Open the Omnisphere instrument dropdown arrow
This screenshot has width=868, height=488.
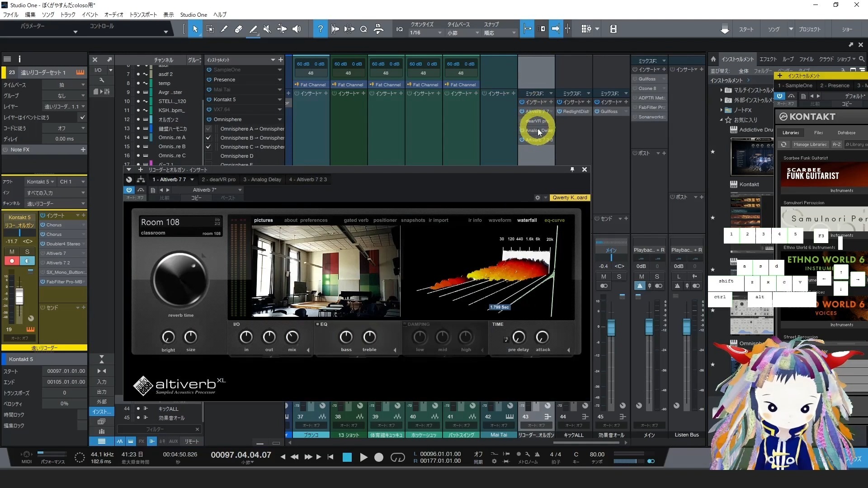[280, 119]
